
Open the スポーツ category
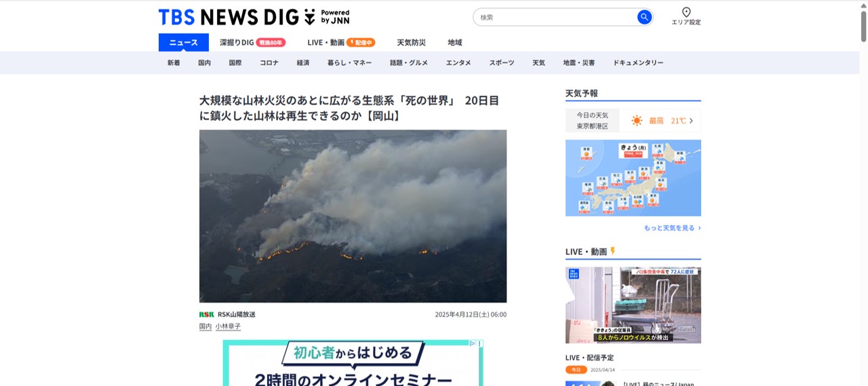point(502,62)
